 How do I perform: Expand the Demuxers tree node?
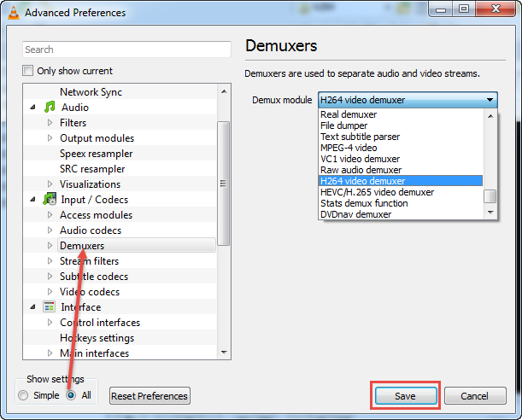50,245
